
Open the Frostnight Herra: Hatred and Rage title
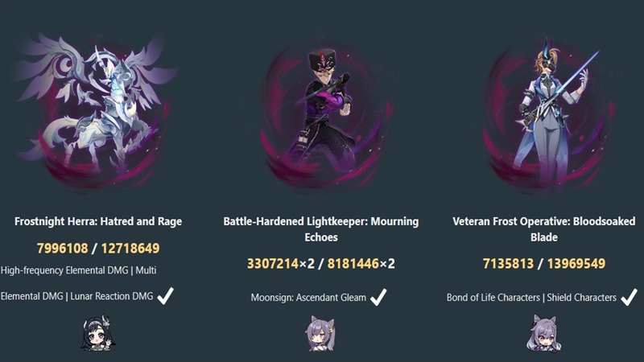point(98,222)
